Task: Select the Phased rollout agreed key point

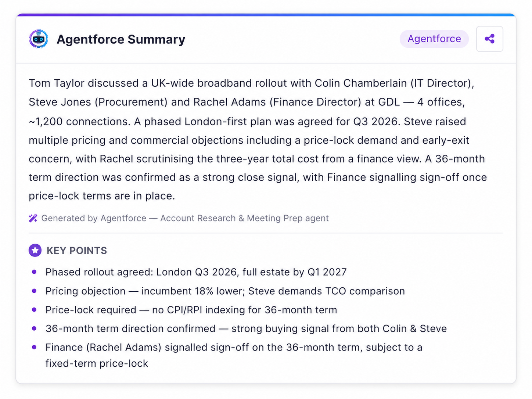Action: 196,272
